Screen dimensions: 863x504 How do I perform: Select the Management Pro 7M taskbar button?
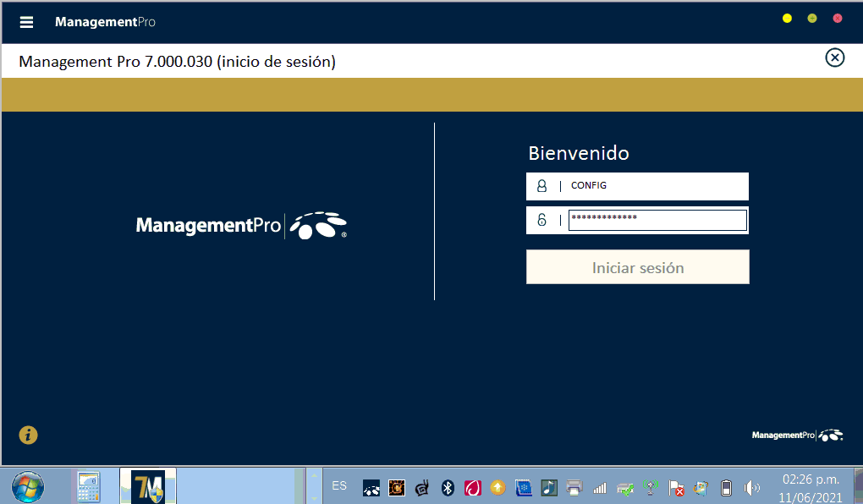pos(148,487)
